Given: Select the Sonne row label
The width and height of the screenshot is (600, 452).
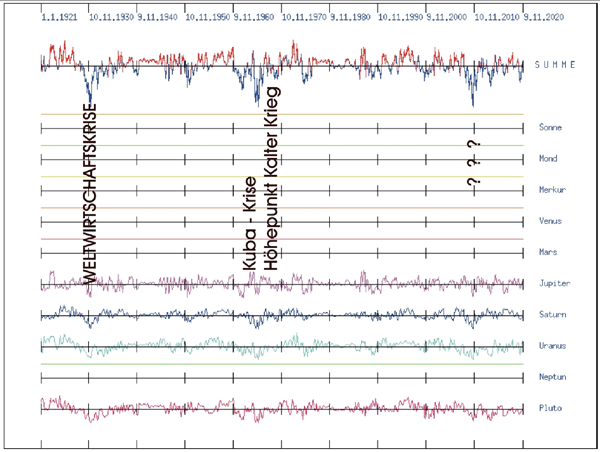Looking at the screenshot, I should 551,129.
